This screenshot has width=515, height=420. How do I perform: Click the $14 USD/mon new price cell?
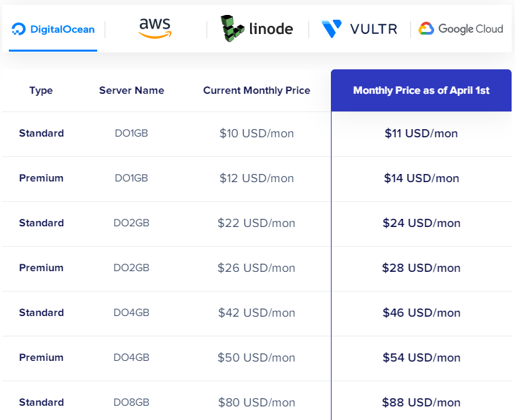(421, 178)
